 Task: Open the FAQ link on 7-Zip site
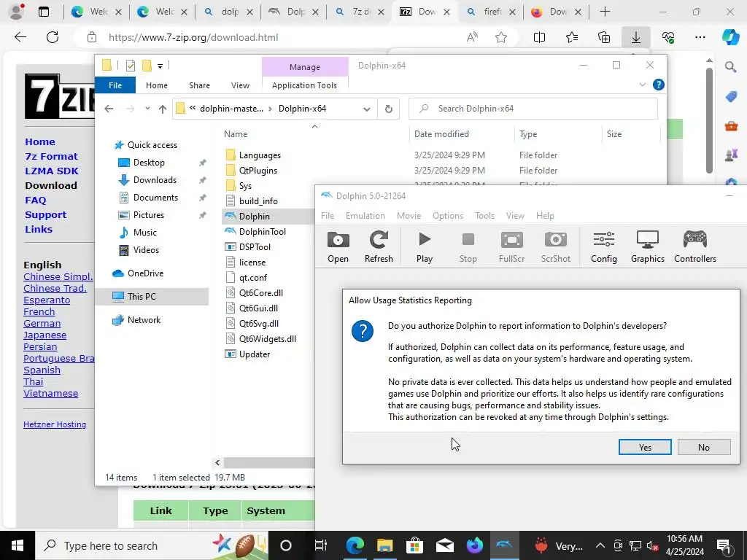click(x=35, y=200)
